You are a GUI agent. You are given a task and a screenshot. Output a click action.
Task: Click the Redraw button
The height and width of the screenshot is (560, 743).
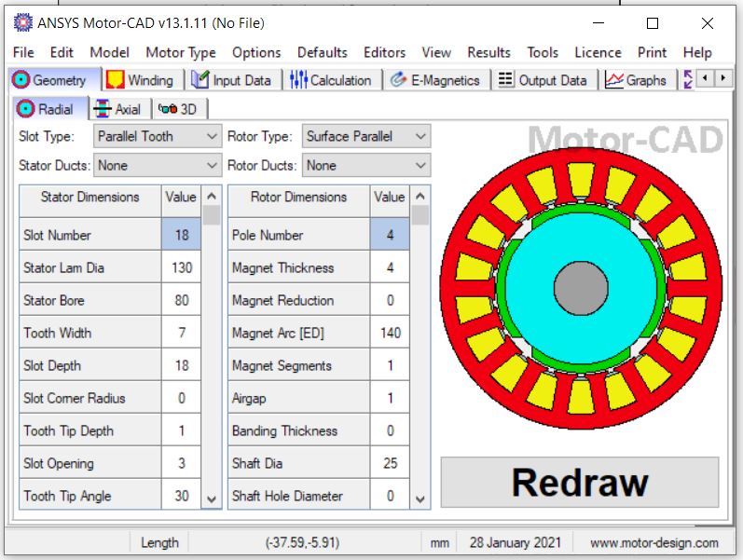point(580,483)
